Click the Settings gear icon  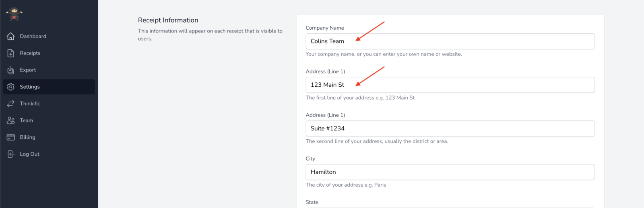[x=11, y=87]
